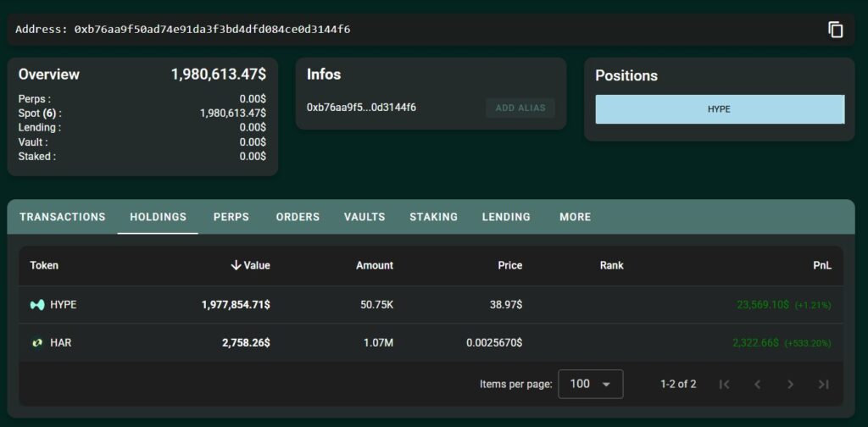Go to next page chevron
Viewport: 868px width, 427px height.
[x=791, y=384]
